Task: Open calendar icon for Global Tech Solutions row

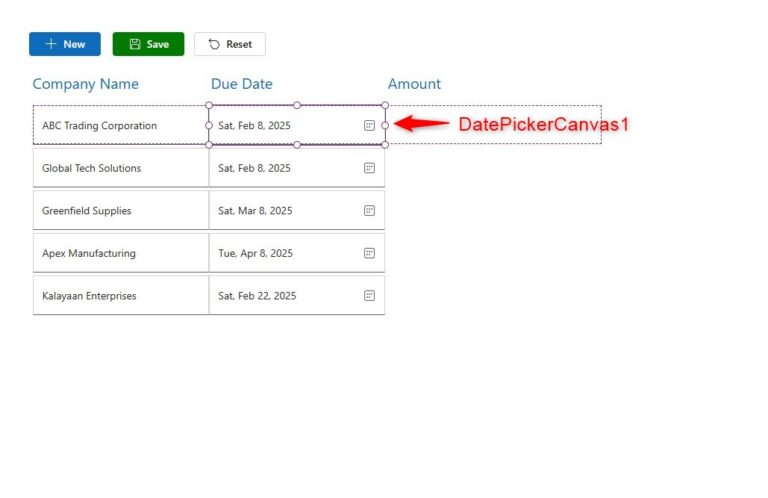Action: pyautogui.click(x=369, y=168)
